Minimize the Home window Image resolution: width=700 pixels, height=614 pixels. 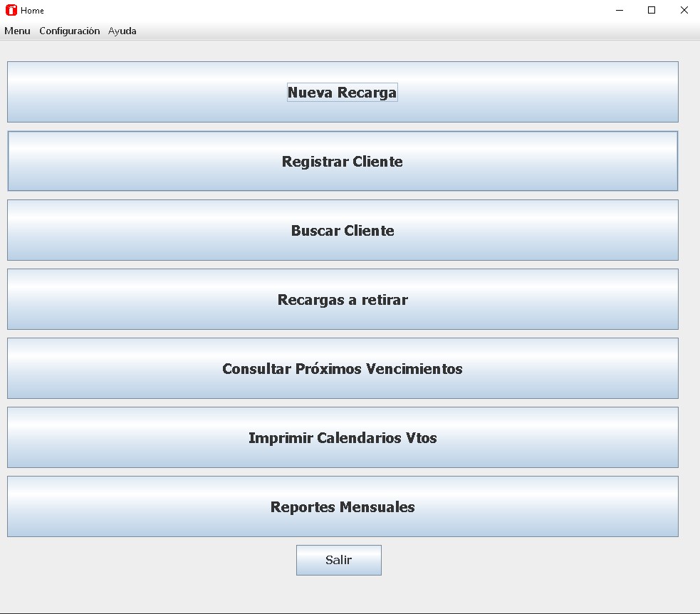(x=619, y=11)
